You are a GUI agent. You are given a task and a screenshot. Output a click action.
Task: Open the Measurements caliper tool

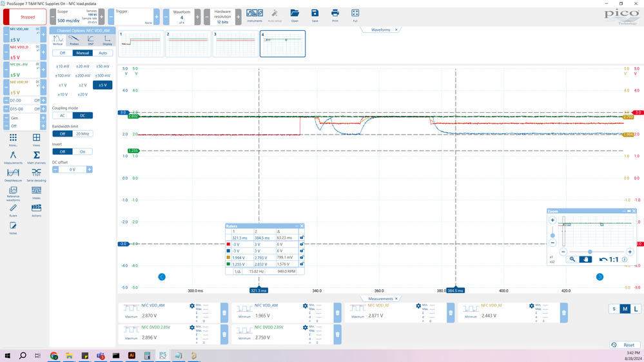pos(13,155)
